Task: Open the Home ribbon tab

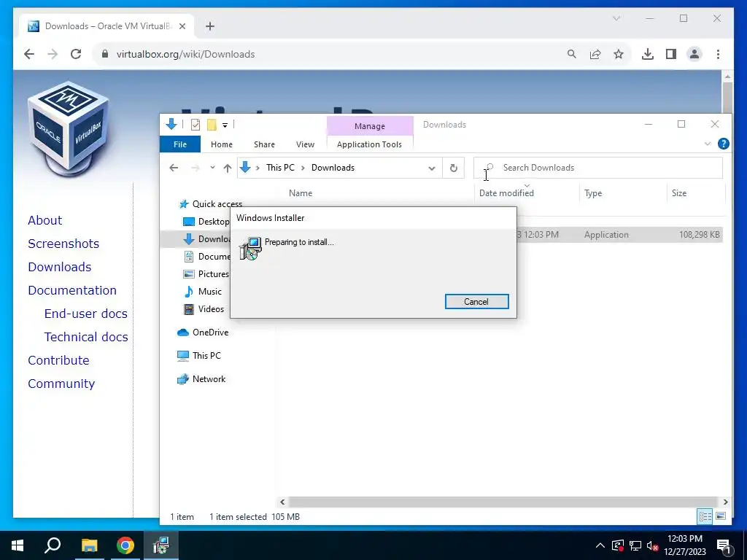Action: click(222, 144)
